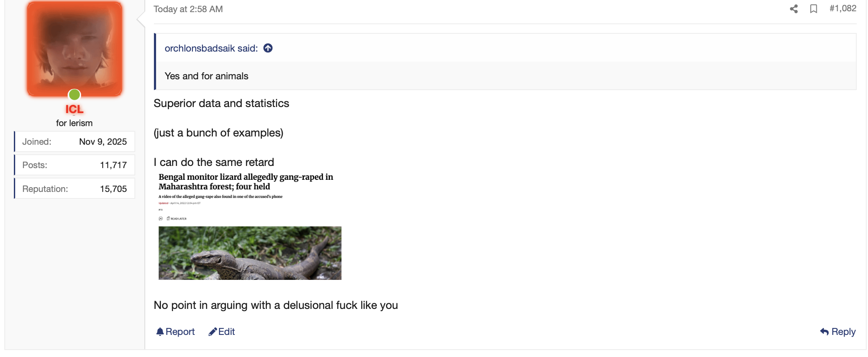Open the "orchlonsbadsaik said:" quote source link
868x357 pixels.
(211, 48)
